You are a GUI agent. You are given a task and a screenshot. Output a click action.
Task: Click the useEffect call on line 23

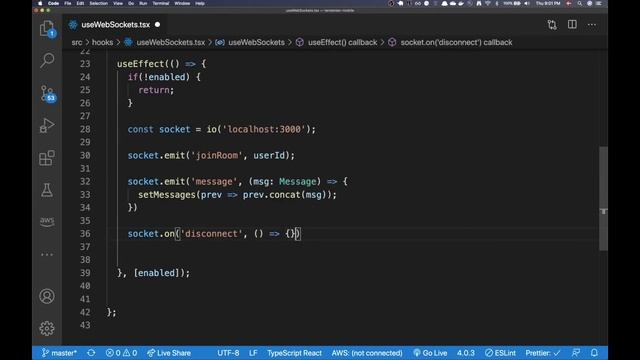[x=140, y=64]
